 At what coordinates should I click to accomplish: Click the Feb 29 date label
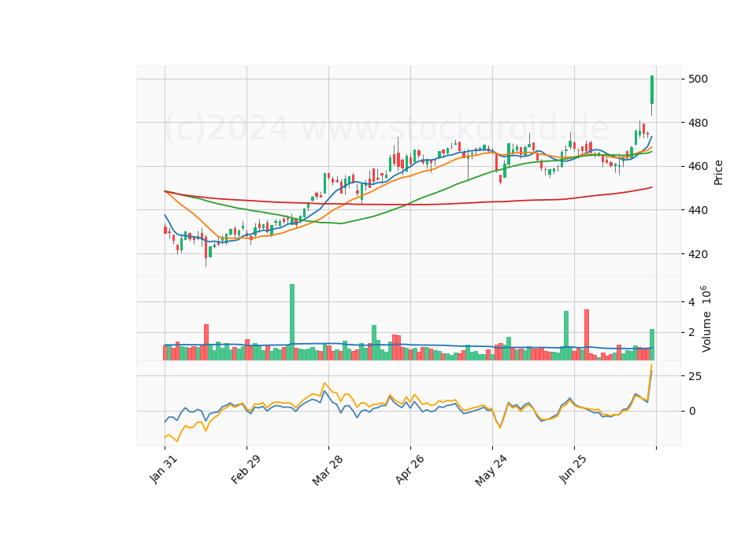[246, 469]
